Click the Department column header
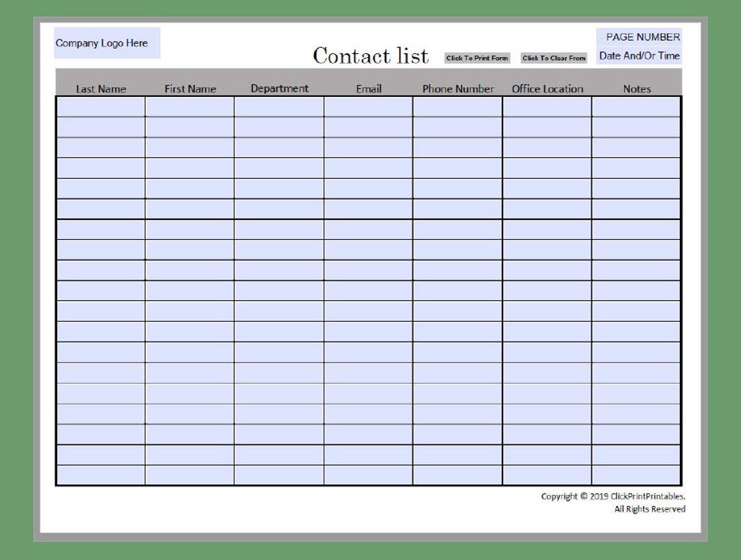 point(281,88)
